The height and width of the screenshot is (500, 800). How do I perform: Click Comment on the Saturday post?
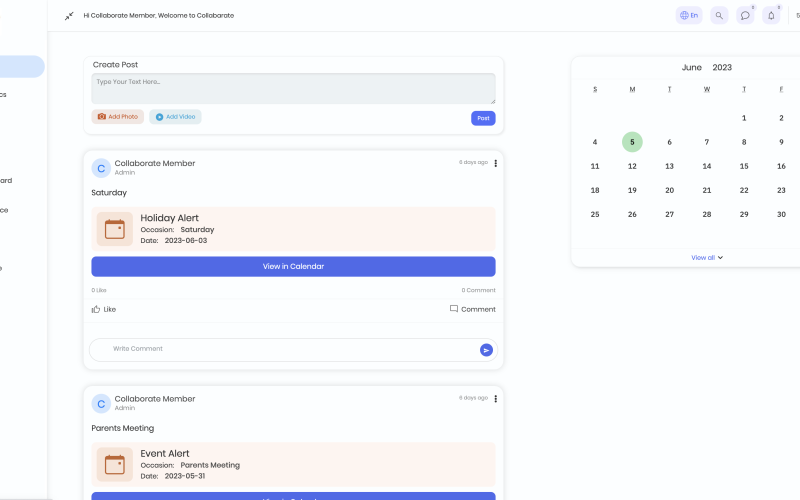pos(472,309)
